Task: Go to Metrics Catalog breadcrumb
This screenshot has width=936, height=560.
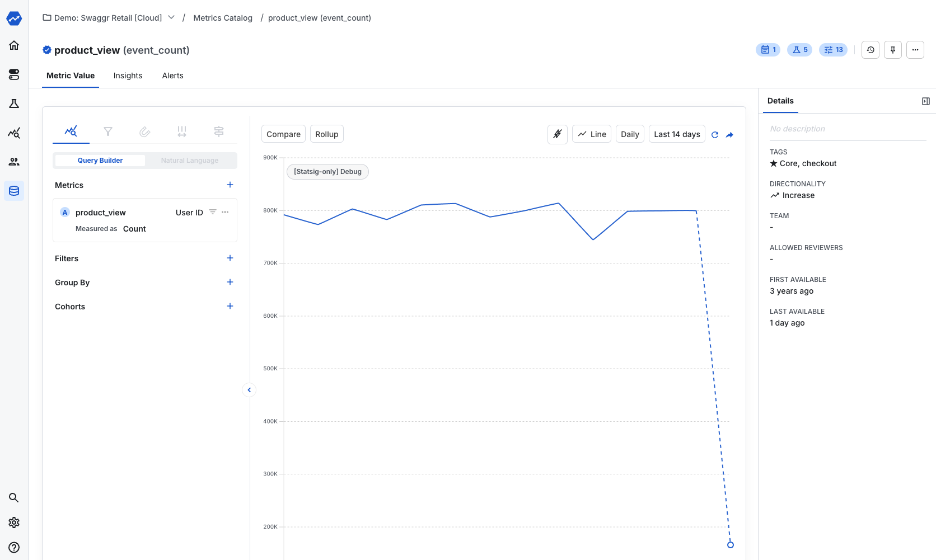Action: 223,18
